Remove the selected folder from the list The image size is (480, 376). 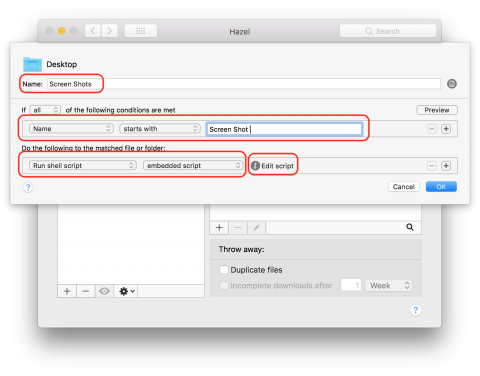pyautogui.click(x=86, y=291)
